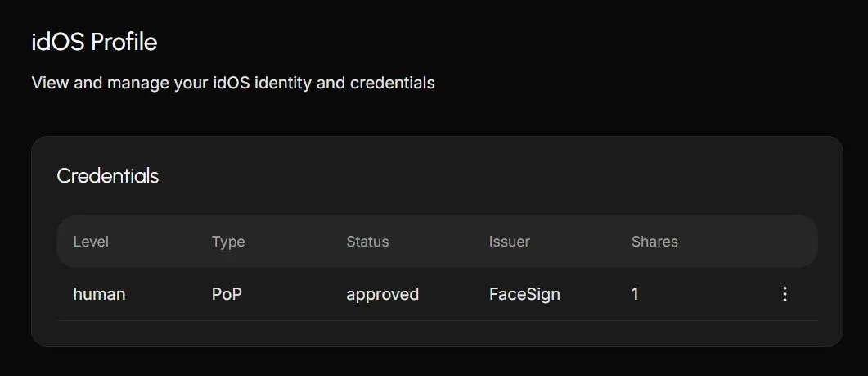Click the credentials table header bar
This screenshot has height=376, width=868.
437,241
